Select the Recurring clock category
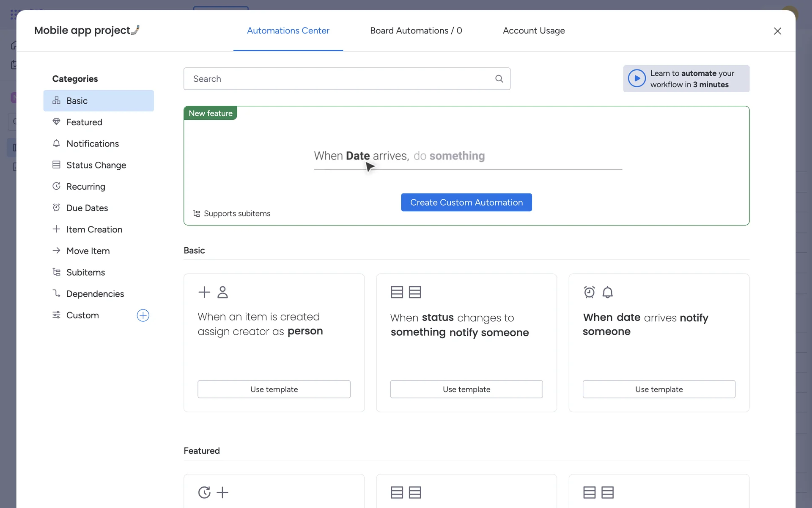The image size is (812, 508). [85, 187]
